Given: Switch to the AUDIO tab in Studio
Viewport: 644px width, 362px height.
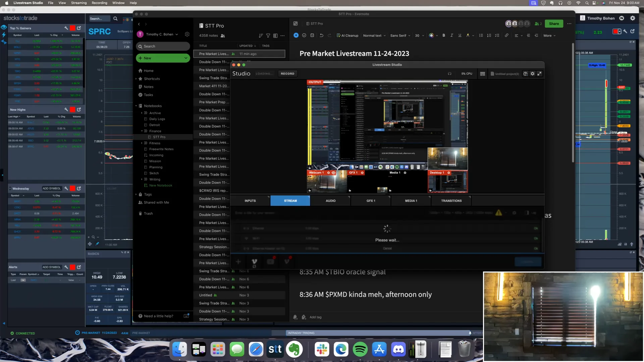Looking at the screenshot, I should coord(330,201).
